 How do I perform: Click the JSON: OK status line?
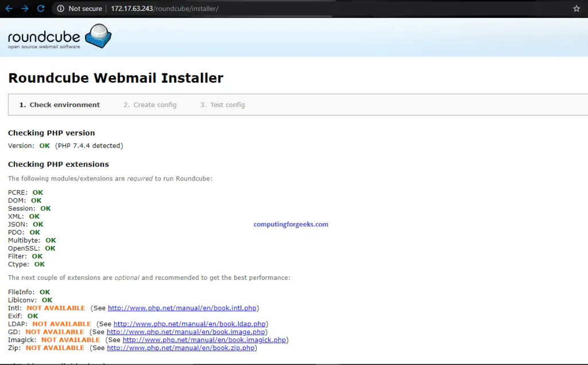pos(25,224)
